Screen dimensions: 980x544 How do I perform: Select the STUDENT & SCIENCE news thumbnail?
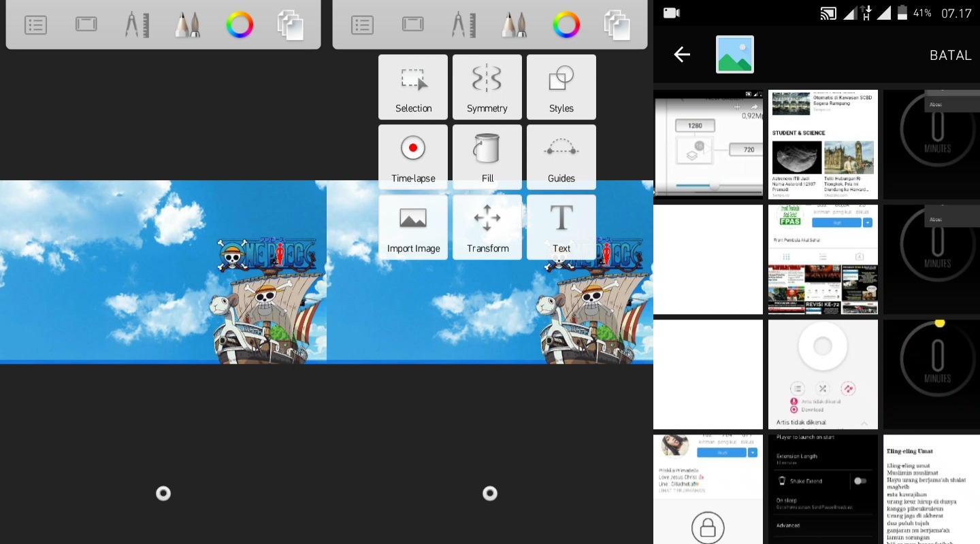point(823,144)
